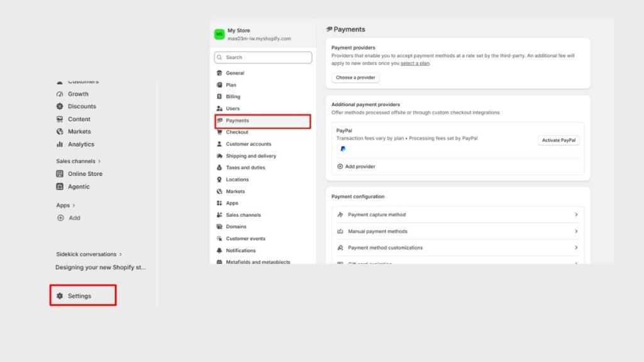Follow the select a plan link
644x362 pixels.
(x=415, y=63)
